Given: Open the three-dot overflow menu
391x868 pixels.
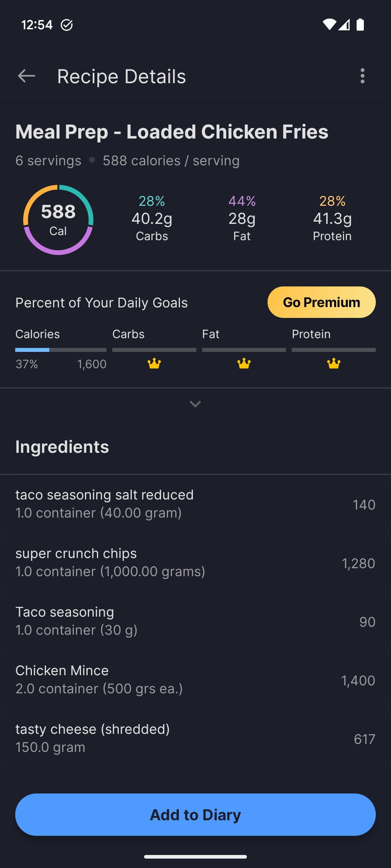Looking at the screenshot, I should [x=362, y=76].
